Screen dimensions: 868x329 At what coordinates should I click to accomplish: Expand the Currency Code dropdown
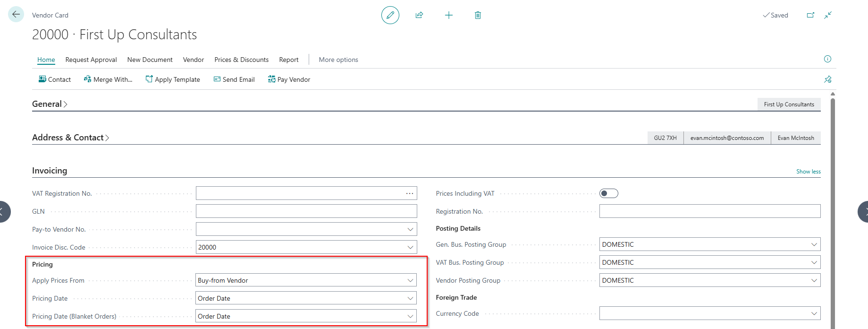(814, 313)
